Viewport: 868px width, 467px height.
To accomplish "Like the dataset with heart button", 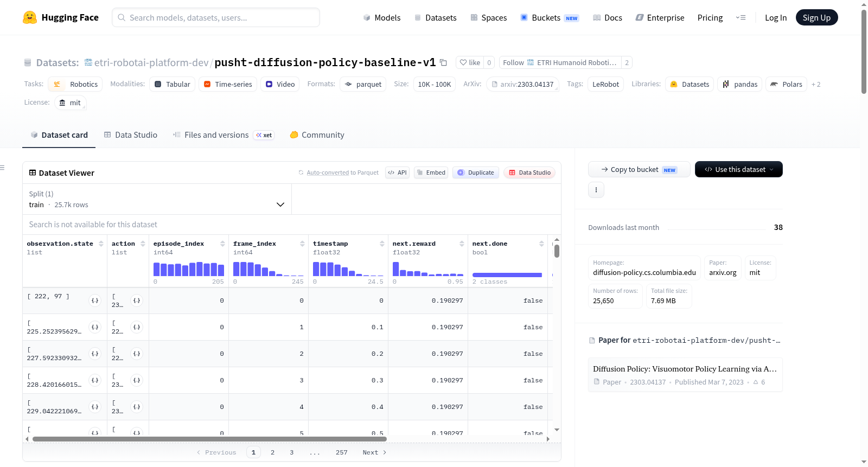I will pyautogui.click(x=470, y=62).
